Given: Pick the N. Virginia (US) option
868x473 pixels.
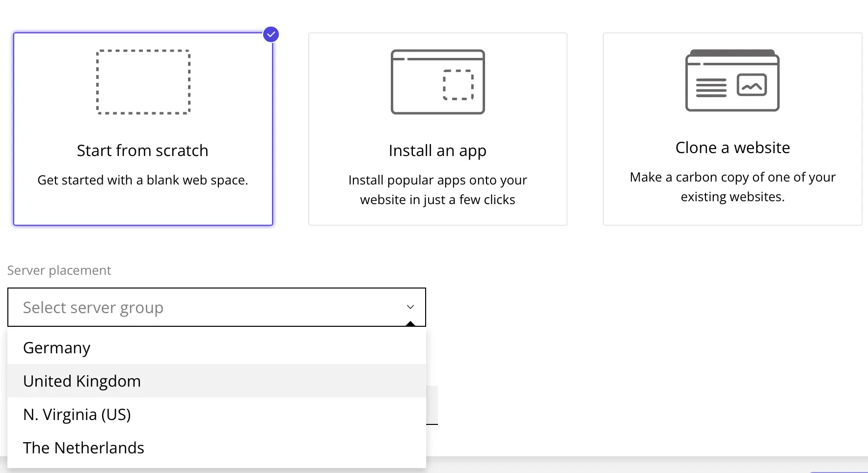Looking at the screenshot, I should [77, 415].
